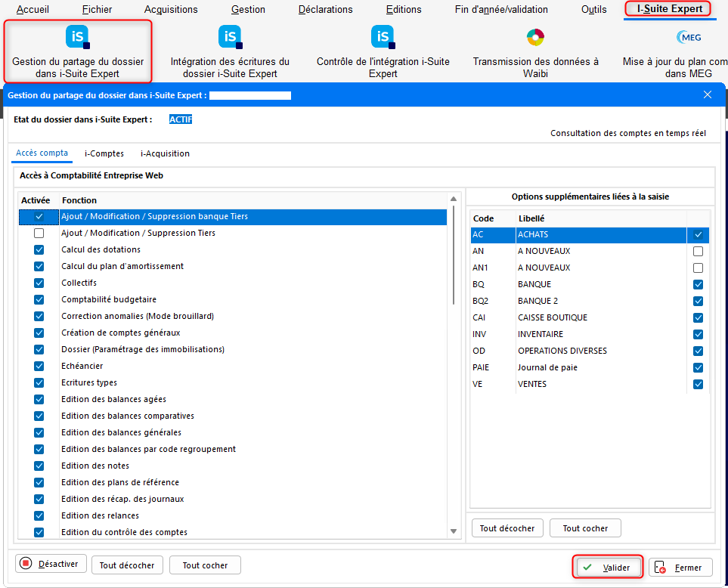
Task: Uncheck the Calcul des dotations function
Action: [x=39, y=250]
